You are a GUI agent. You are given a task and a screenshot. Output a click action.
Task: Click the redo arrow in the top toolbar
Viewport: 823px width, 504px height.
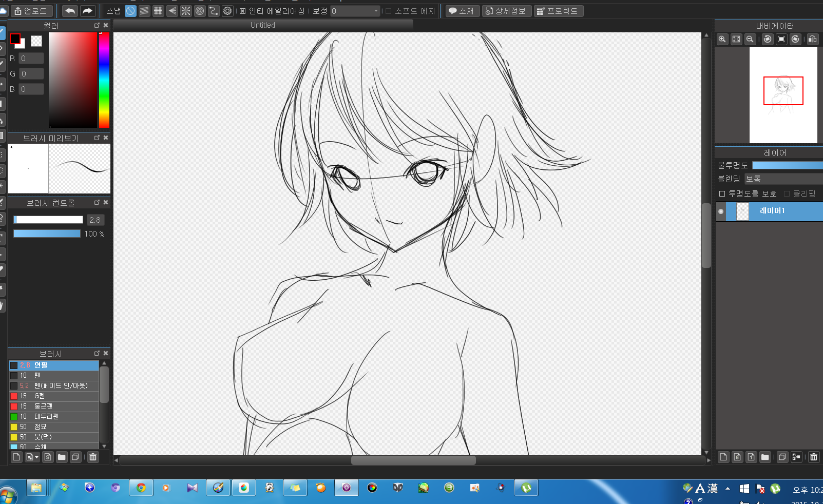(x=88, y=11)
